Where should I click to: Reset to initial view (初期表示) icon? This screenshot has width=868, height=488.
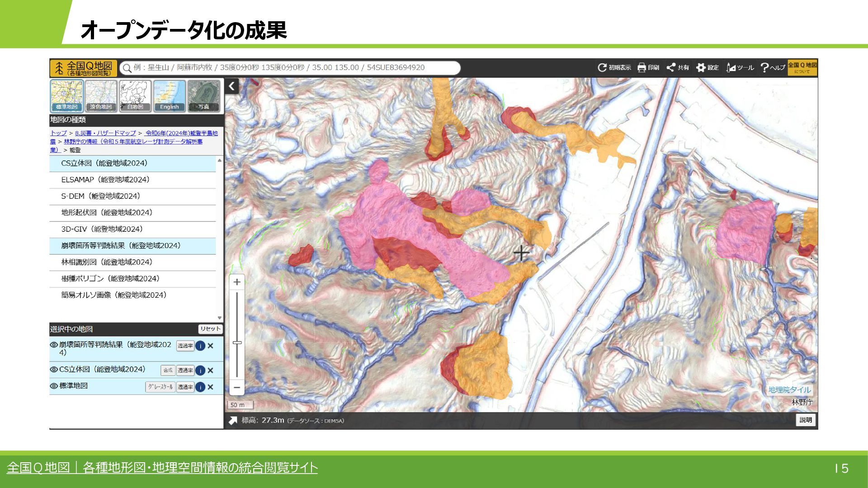point(602,68)
